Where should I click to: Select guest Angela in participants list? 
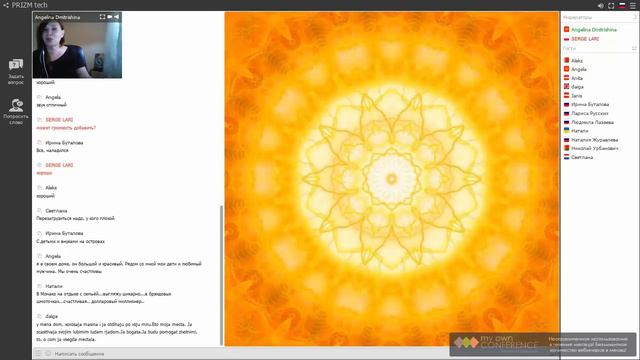click(x=578, y=69)
